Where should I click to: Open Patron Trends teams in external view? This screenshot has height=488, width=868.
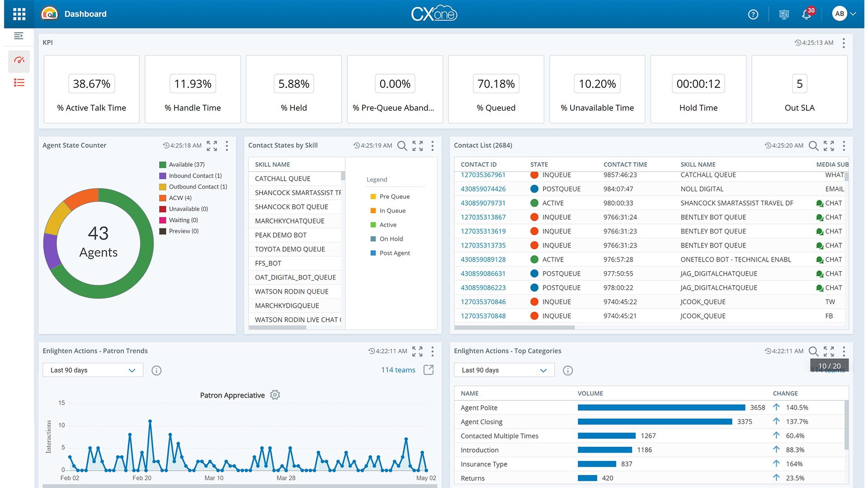point(429,370)
